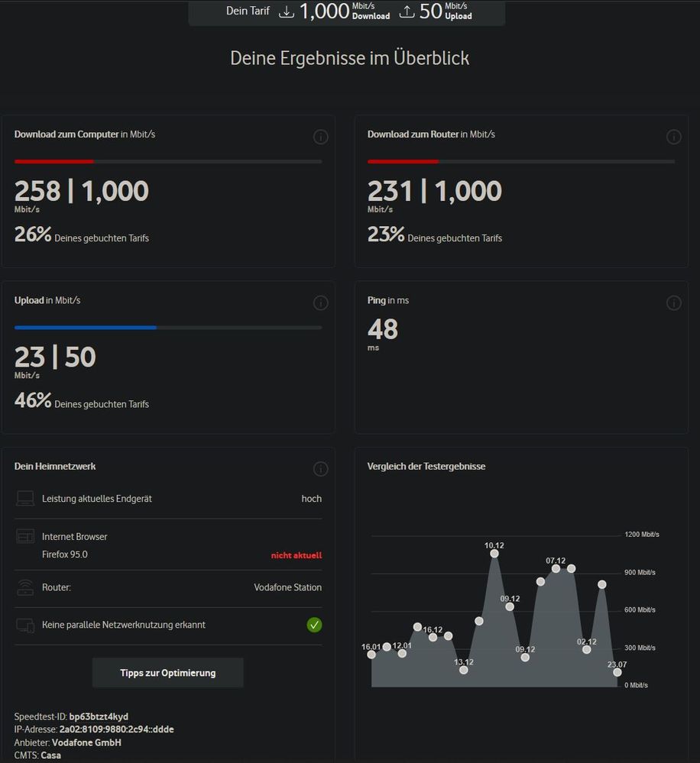Open info icon for Download zum Computer

pos(320,137)
